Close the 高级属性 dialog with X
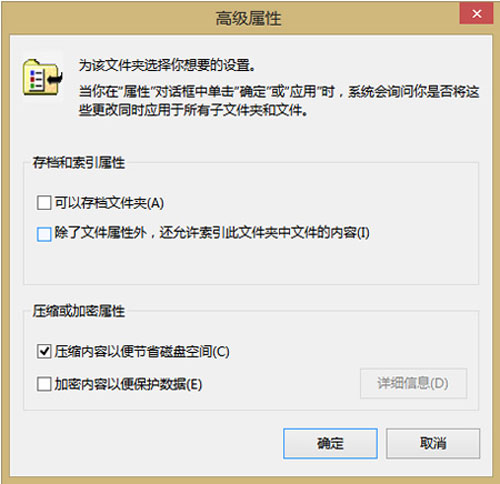500x484 pixels. tap(476, 14)
